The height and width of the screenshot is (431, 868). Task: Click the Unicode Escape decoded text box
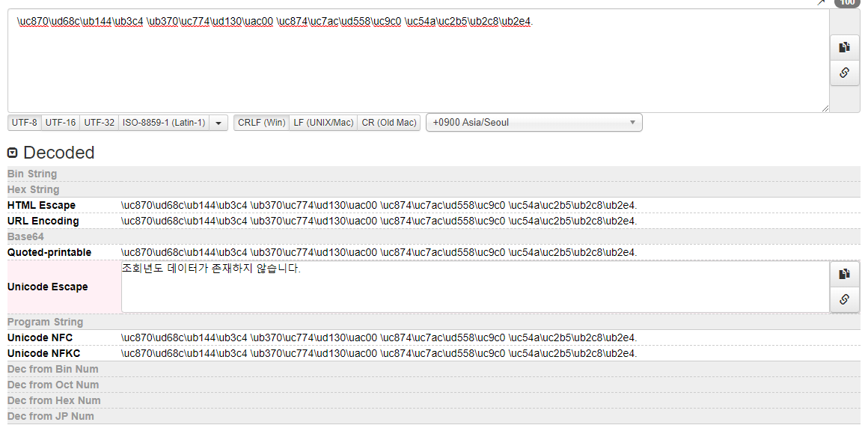[475, 287]
